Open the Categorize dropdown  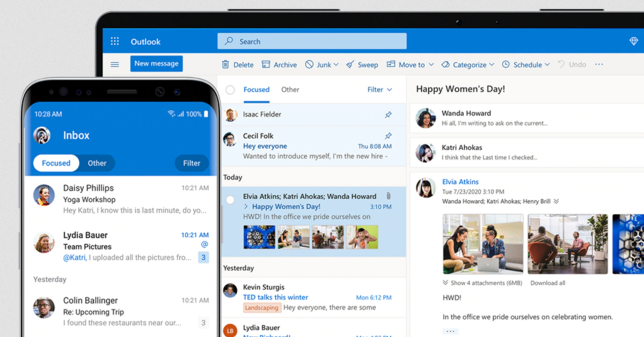(x=467, y=64)
